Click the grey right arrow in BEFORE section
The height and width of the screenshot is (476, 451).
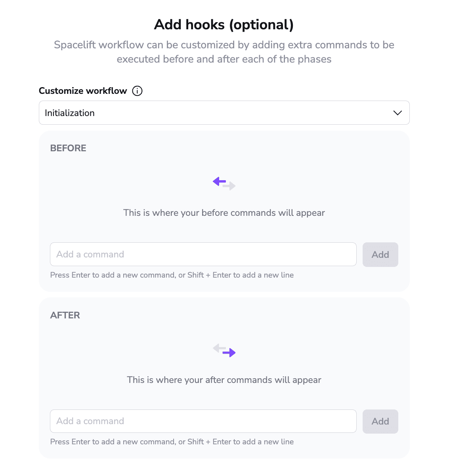[x=229, y=186]
